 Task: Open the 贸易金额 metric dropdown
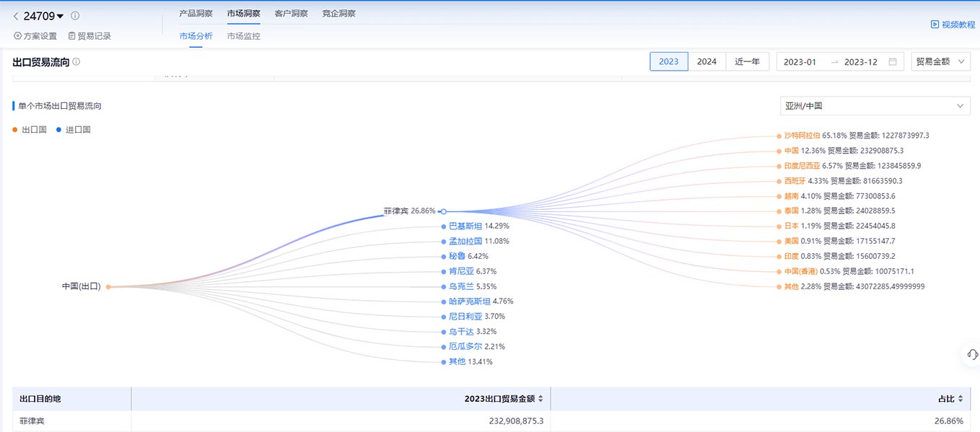[941, 62]
